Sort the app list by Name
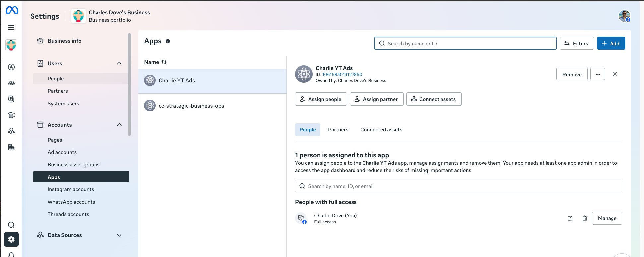This screenshot has height=257, width=644. [x=156, y=62]
